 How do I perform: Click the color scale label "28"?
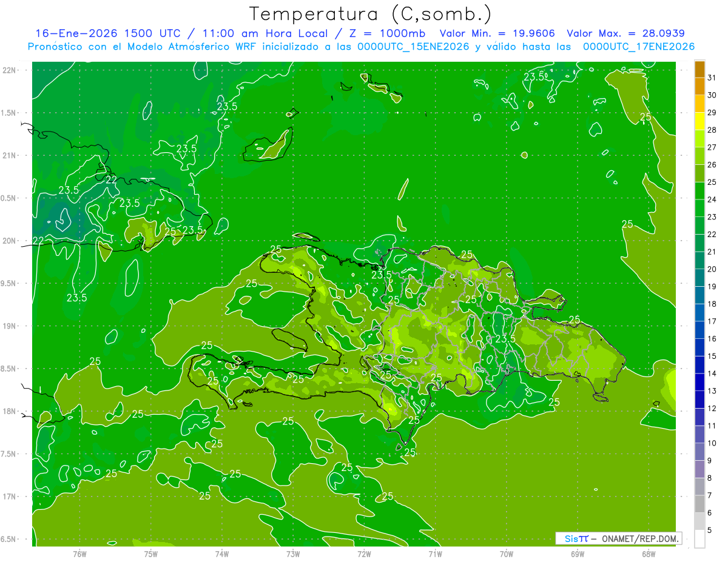712,130
